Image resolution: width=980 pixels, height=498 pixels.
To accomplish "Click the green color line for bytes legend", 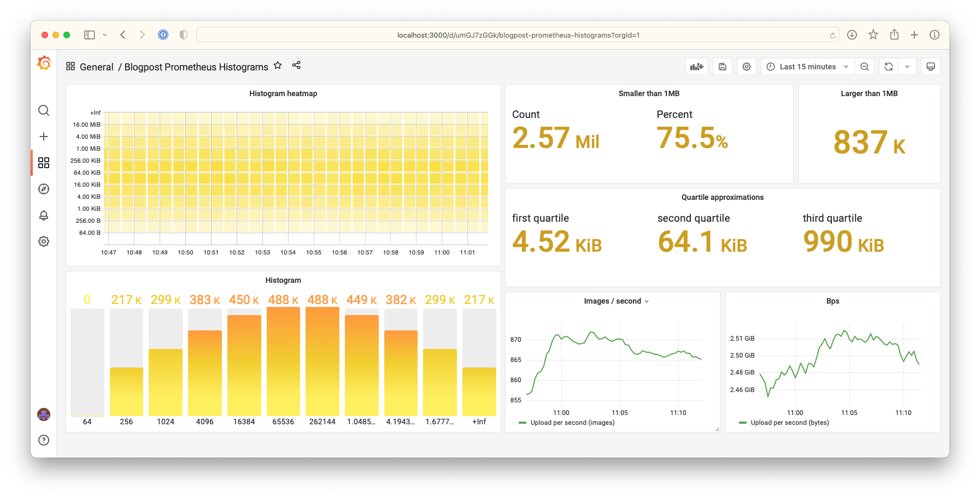I will 743,422.
